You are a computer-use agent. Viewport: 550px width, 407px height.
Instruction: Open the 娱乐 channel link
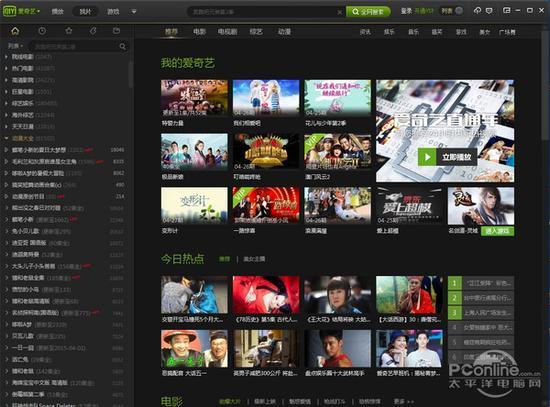tap(389, 32)
